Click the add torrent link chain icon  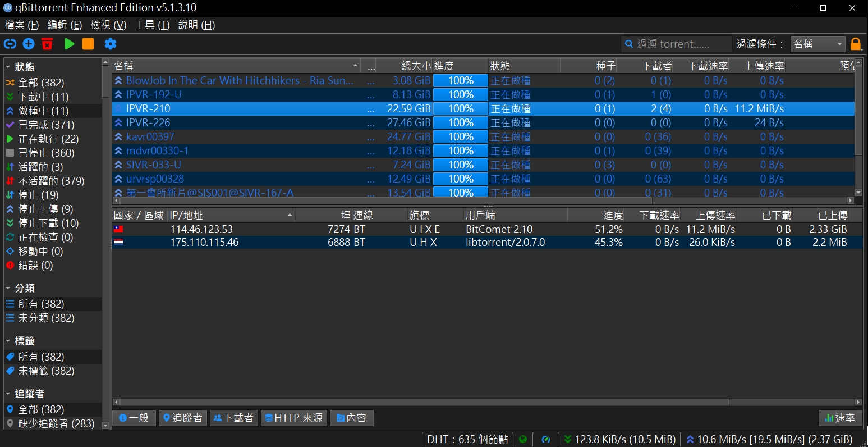coord(10,44)
